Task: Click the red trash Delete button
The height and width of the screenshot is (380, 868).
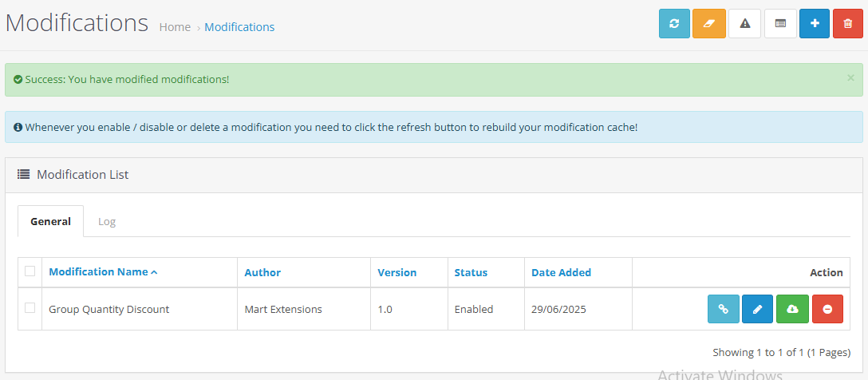Action: point(847,24)
